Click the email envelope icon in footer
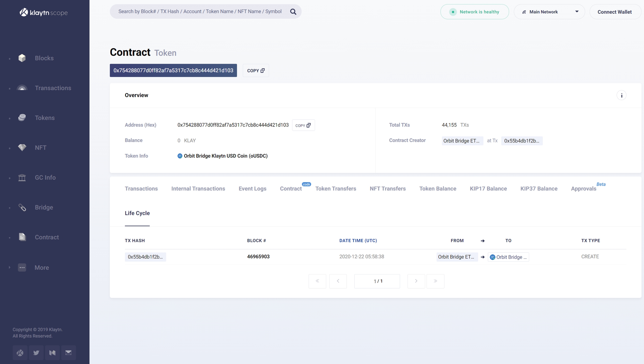Screen dimensions: 644x364 [x=68, y=353]
